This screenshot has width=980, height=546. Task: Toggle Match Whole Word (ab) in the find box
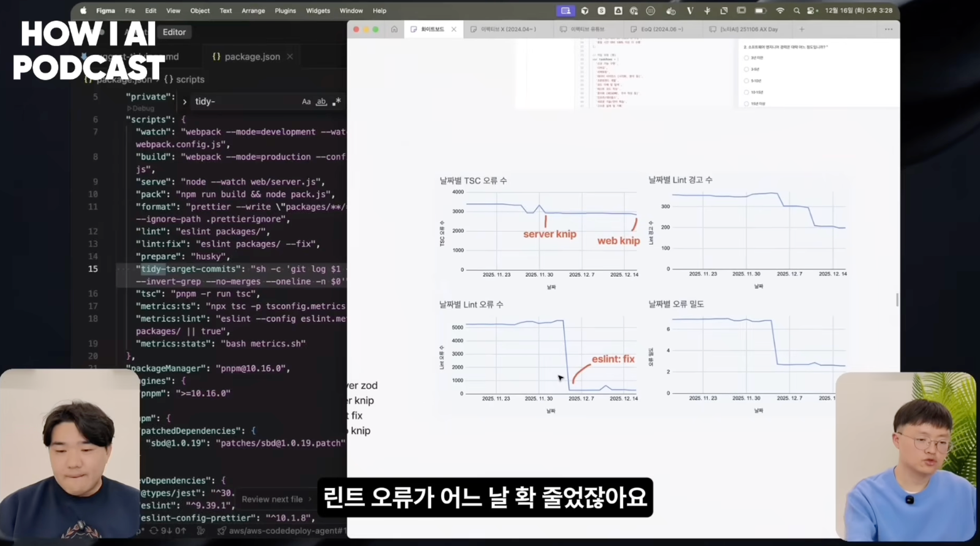[x=321, y=102]
